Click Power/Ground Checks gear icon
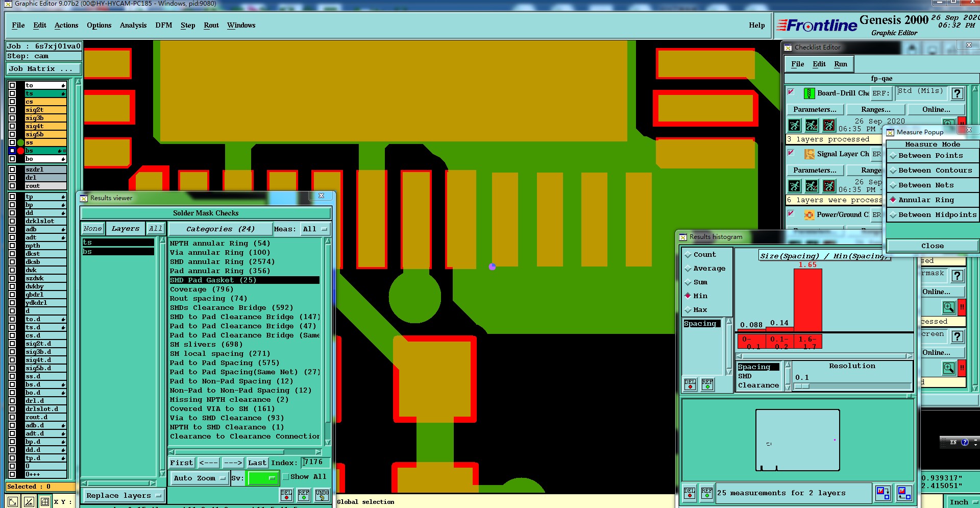The image size is (980, 508). tap(809, 214)
